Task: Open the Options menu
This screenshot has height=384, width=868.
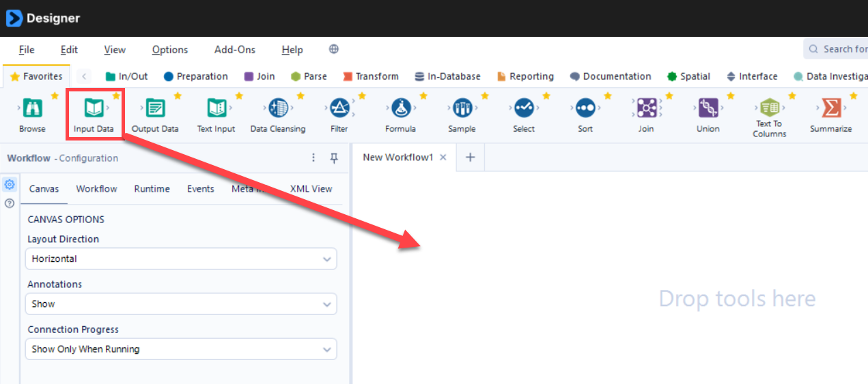Action: pos(170,49)
